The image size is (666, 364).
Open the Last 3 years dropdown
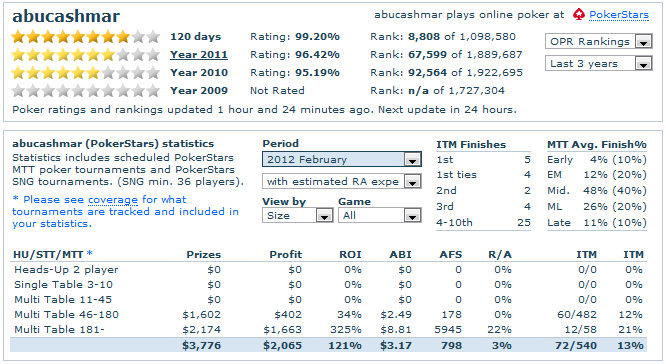click(x=598, y=64)
